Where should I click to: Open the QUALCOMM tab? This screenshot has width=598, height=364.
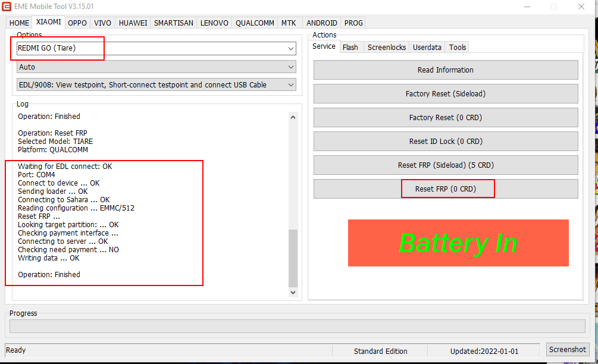(255, 23)
